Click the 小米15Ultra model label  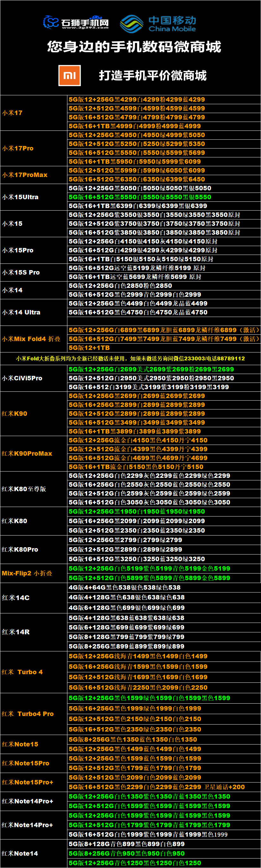point(20,197)
